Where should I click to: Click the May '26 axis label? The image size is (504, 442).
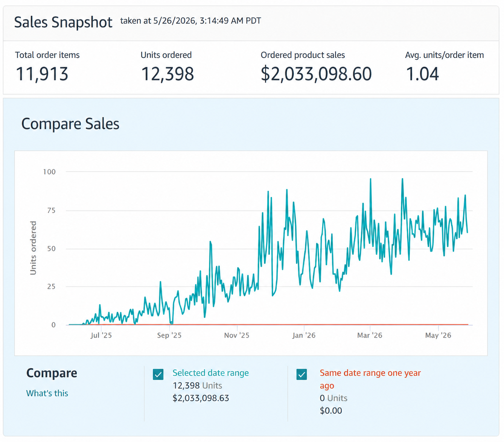[x=438, y=335]
